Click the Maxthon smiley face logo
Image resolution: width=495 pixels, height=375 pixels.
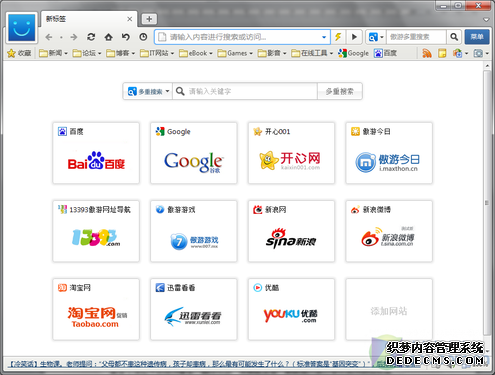22,28
